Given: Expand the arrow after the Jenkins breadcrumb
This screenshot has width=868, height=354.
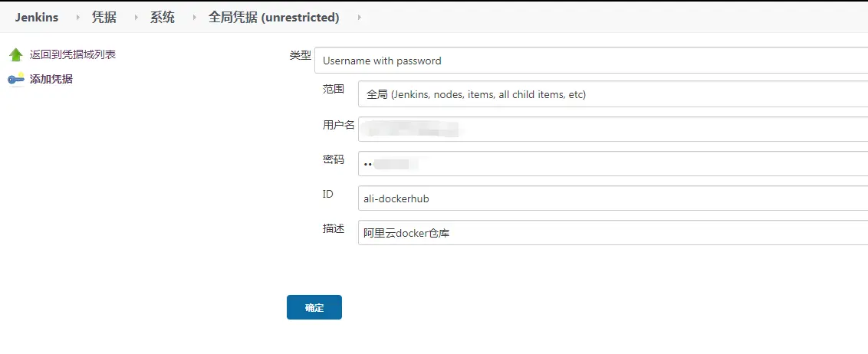Looking at the screenshot, I should tap(77, 17).
